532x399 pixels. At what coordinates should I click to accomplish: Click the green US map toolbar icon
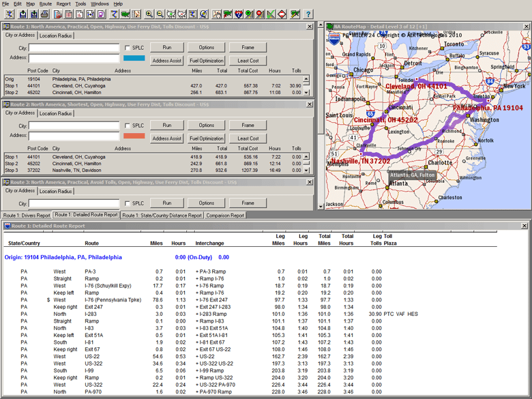[x=125, y=14]
